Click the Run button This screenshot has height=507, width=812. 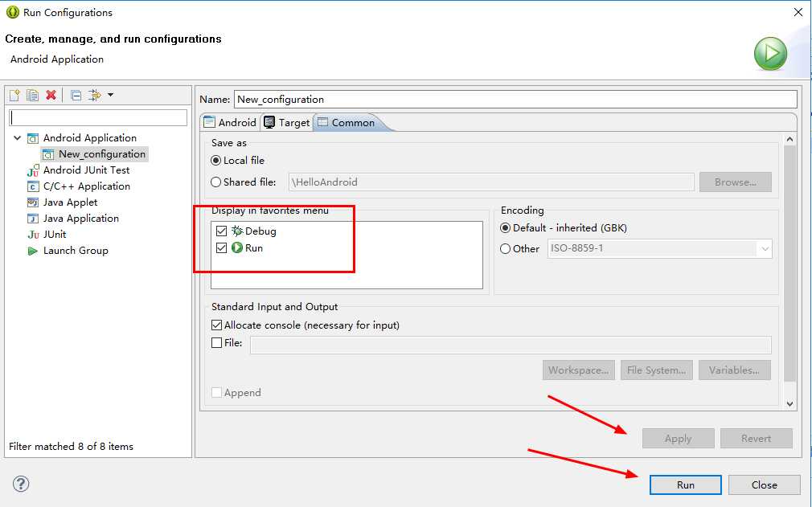point(685,485)
